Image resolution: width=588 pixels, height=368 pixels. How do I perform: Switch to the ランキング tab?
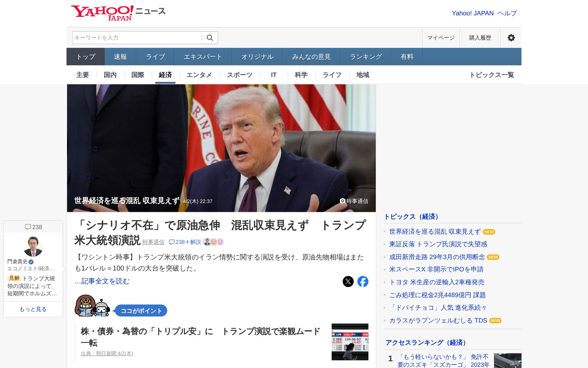[x=366, y=57]
